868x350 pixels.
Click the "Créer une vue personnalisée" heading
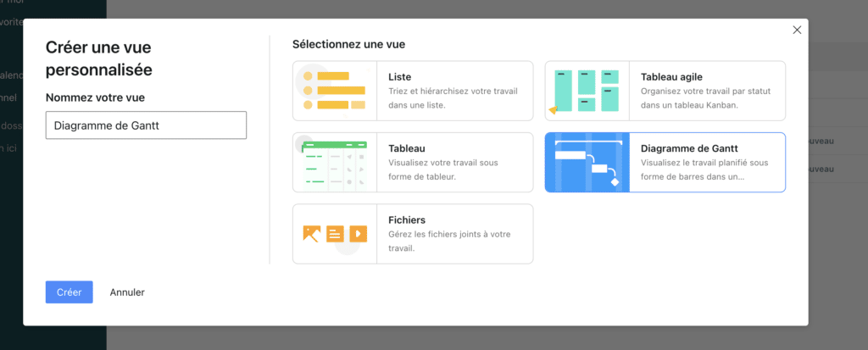click(98, 58)
